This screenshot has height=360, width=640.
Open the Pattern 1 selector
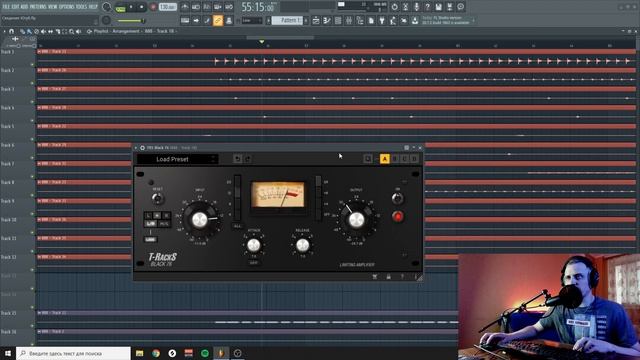(x=287, y=20)
